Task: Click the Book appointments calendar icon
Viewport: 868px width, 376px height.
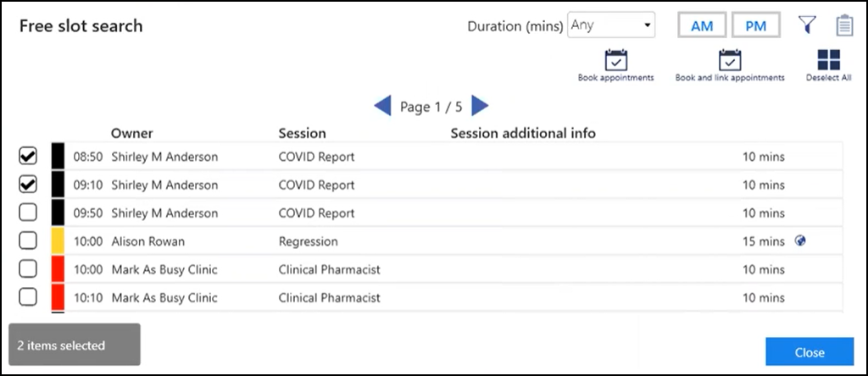Action: tap(615, 60)
